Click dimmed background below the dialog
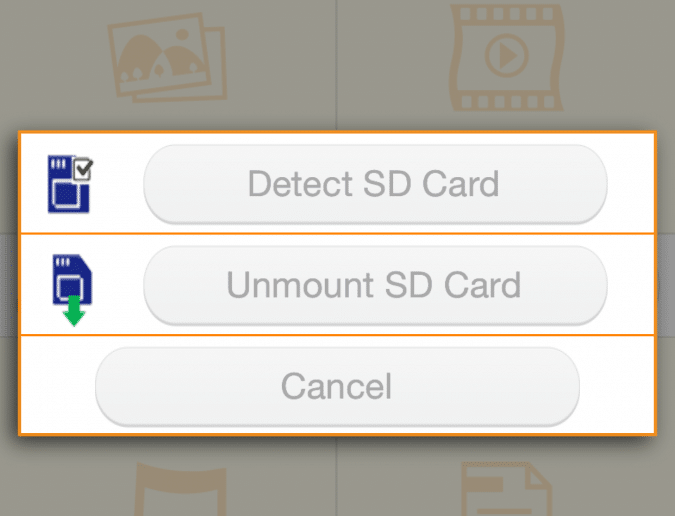This screenshot has height=516, width=675. point(337,476)
